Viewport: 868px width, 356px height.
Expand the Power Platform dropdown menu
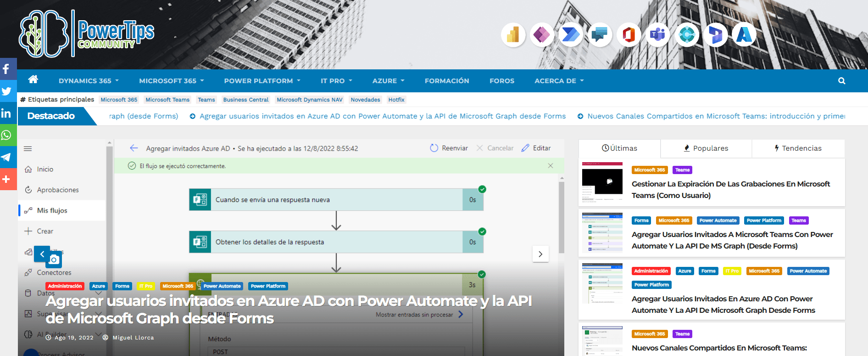(262, 81)
